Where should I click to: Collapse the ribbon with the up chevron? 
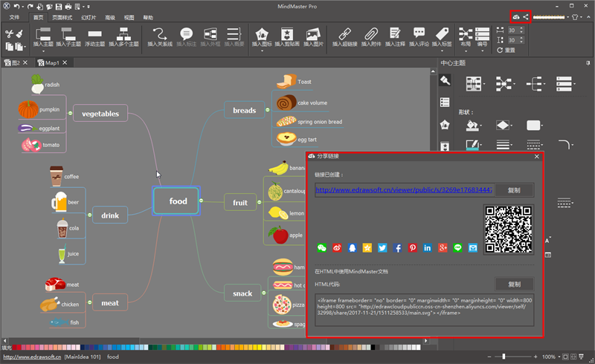[589, 17]
